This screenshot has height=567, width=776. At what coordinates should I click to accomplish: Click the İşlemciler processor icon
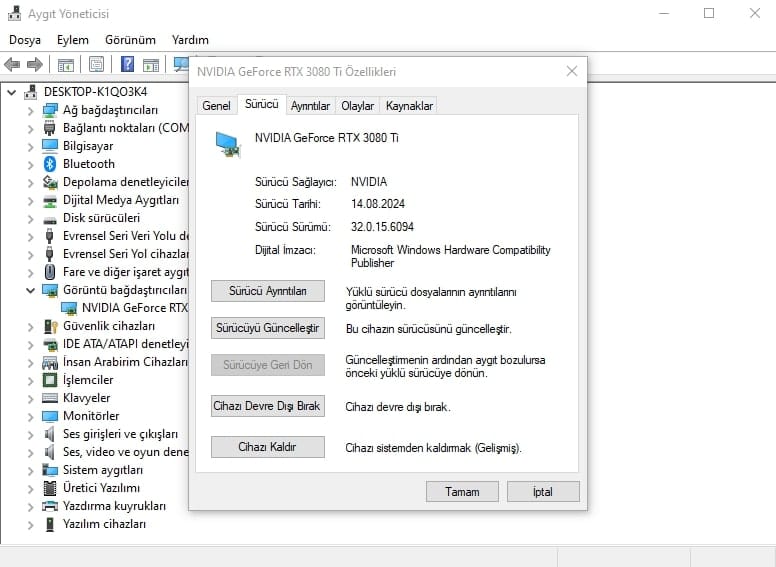(x=50, y=380)
